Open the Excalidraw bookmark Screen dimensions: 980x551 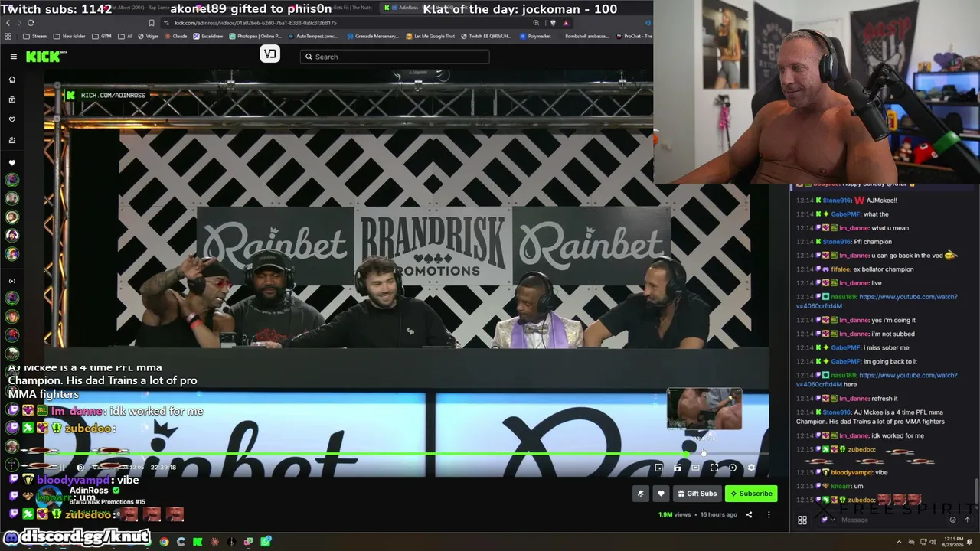208,36
